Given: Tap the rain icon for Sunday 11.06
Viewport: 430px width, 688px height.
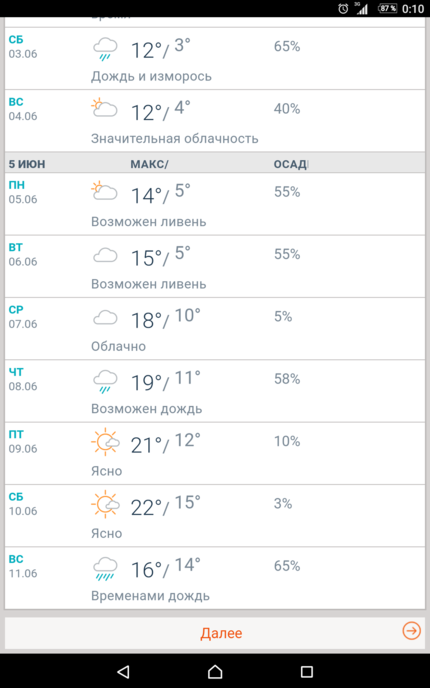Looking at the screenshot, I should coord(105,568).
